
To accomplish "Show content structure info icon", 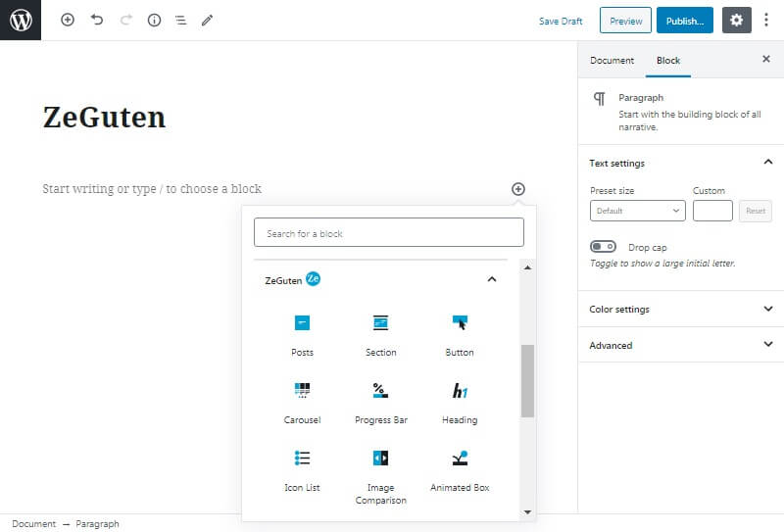I will [155, 20].
